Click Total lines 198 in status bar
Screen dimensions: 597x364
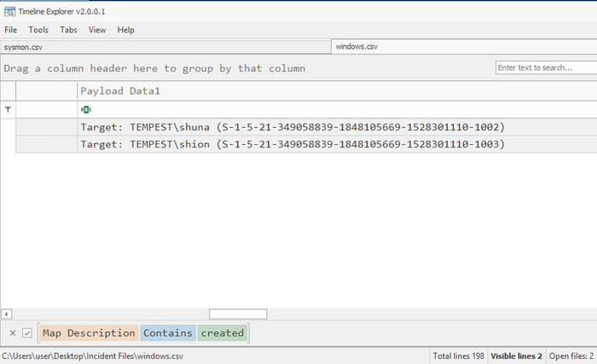[x=459, y=356]
